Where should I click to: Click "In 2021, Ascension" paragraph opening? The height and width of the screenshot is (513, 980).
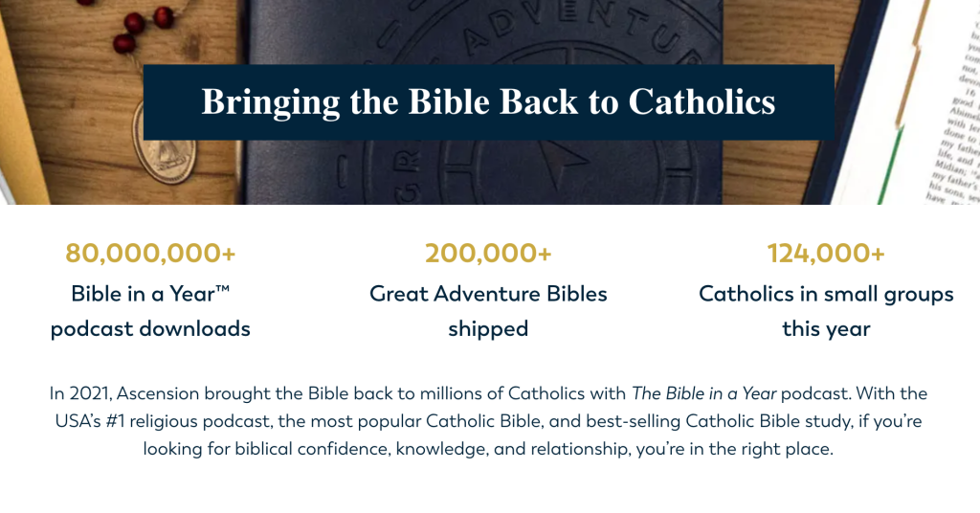[114, 393]
